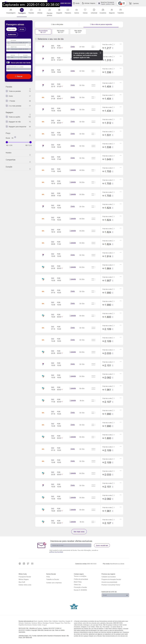This screenshot has width=146, height=644.
Task: Open Decolar's YouTube channel icon
Action: (x=32, y=563)
